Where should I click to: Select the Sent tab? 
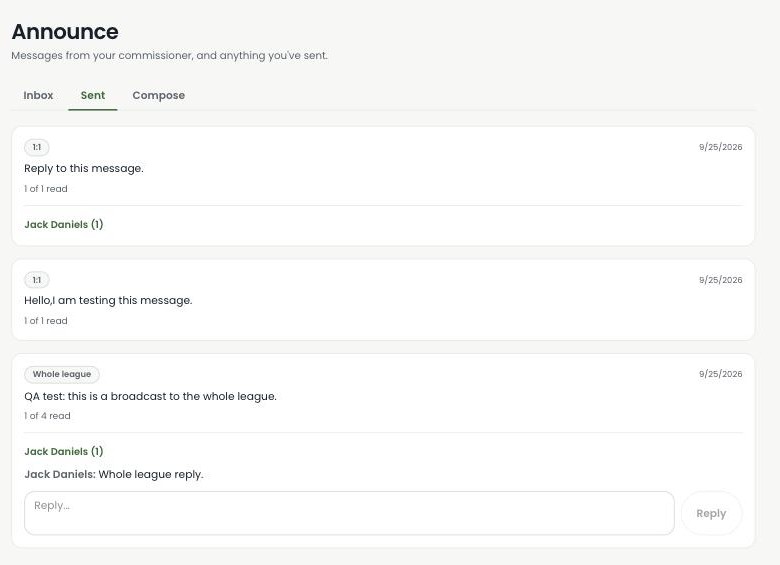tap(93, 95)
